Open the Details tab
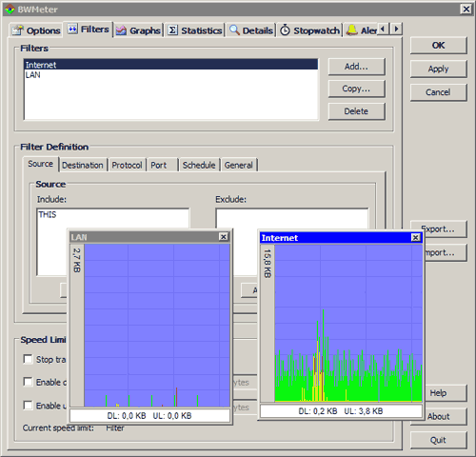Screen dimensions: 476x457 click(250, 30)
